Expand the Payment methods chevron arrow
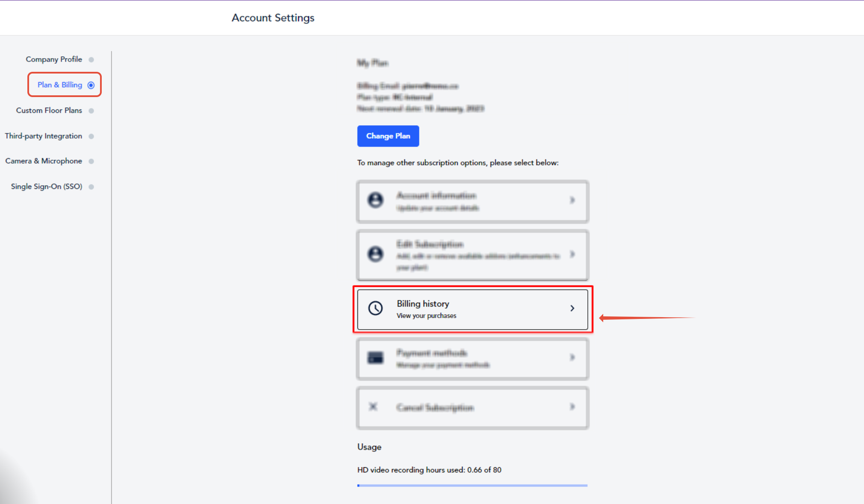 pos(572,357)
